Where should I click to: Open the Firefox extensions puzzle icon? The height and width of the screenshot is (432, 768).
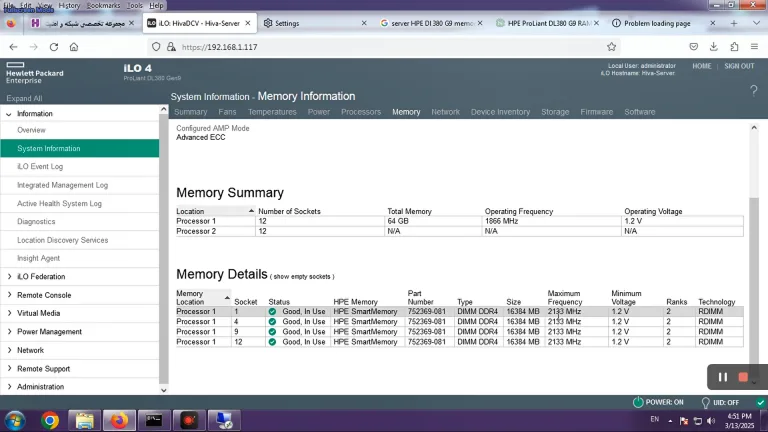(734, 47)
